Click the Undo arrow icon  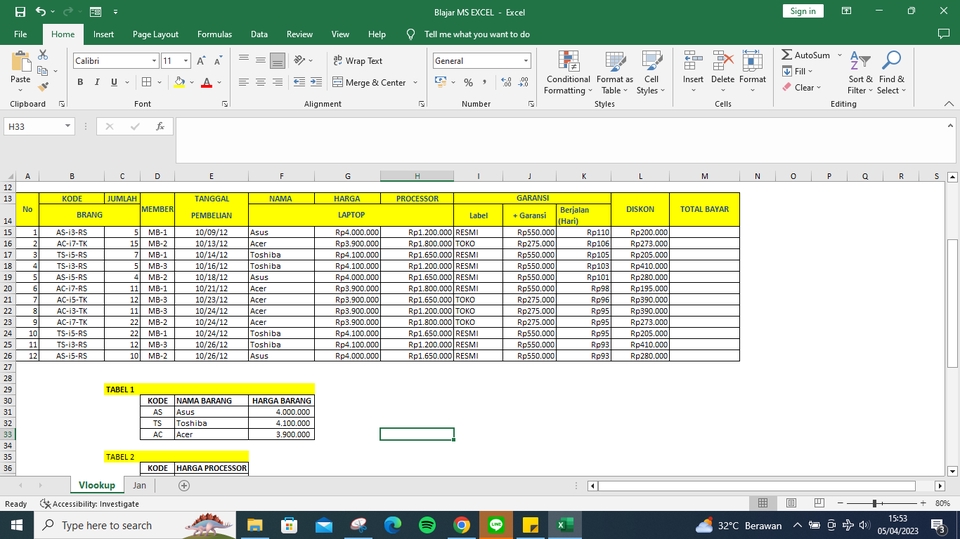41,12
